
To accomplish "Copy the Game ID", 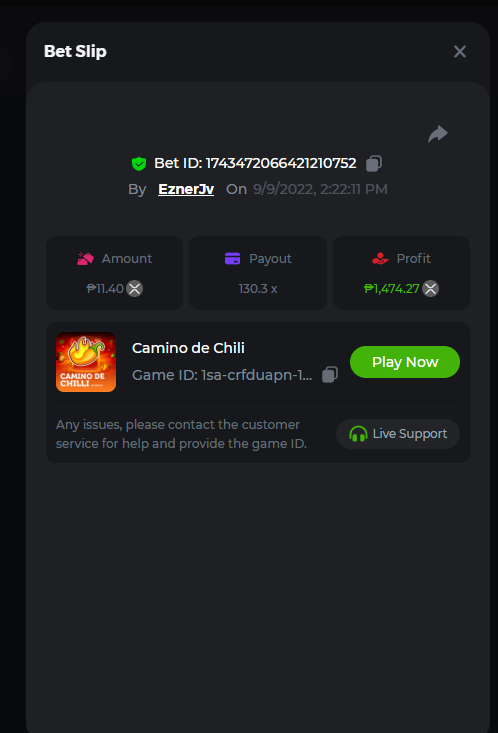I will point(330,374).
